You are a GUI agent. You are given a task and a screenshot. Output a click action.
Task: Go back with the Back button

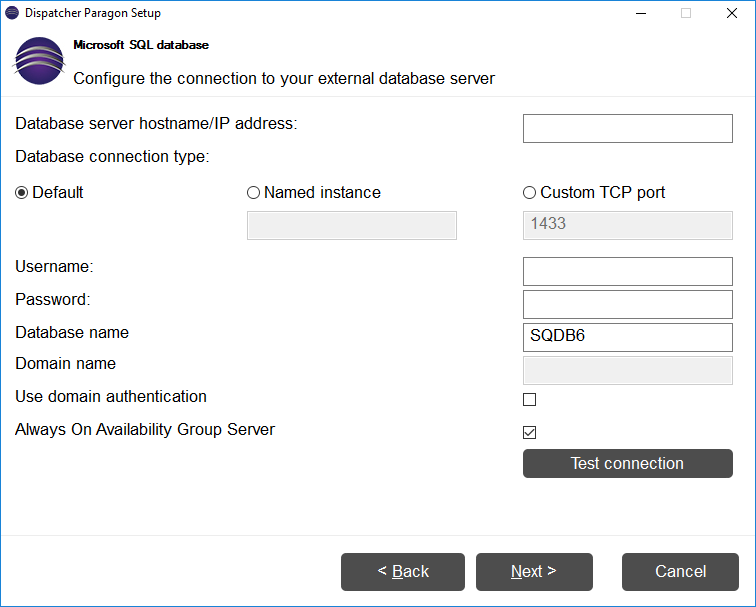click(403, 572)
